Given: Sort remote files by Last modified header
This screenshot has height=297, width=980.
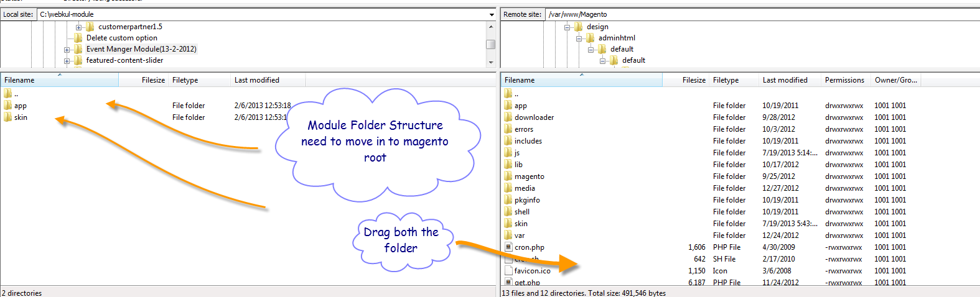Looking at the screenshot, I should [790, 80].
